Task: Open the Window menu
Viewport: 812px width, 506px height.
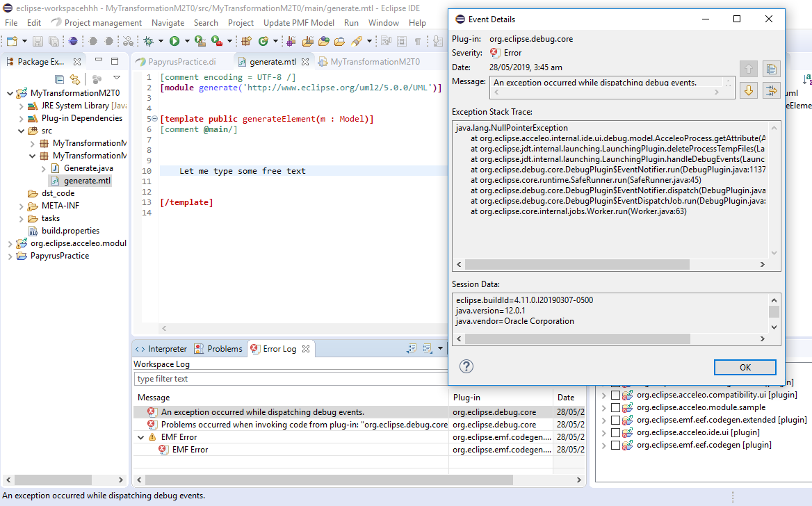Action: click(384, 23)
